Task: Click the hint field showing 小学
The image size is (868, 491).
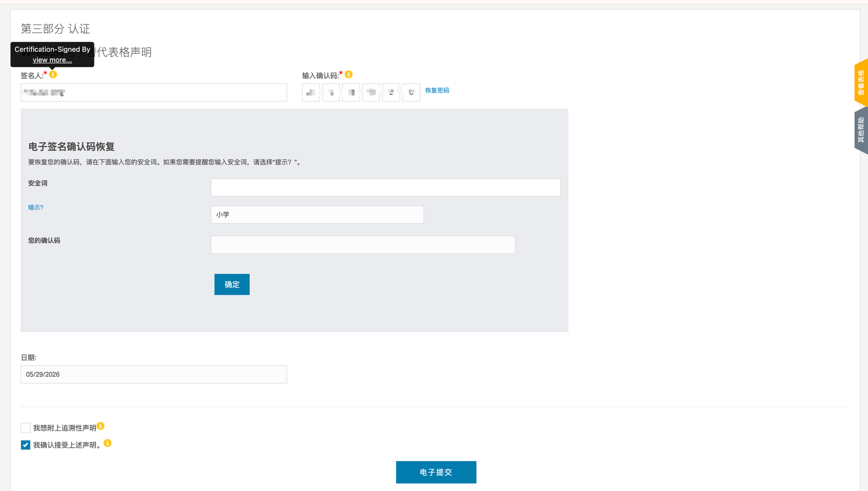Action: 317,214
